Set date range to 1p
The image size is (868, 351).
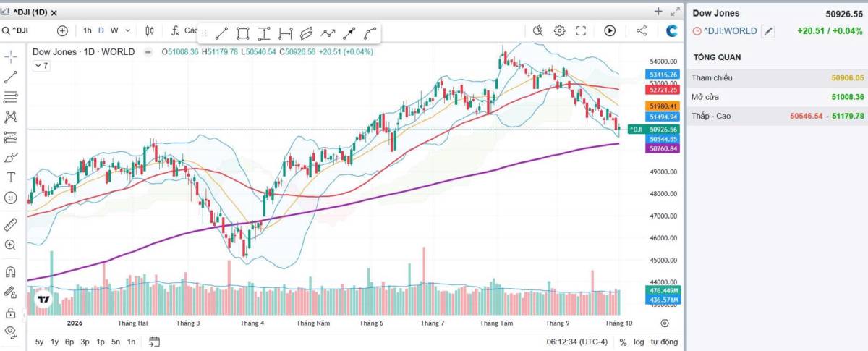pyautogui.click(x=101, y=342)
